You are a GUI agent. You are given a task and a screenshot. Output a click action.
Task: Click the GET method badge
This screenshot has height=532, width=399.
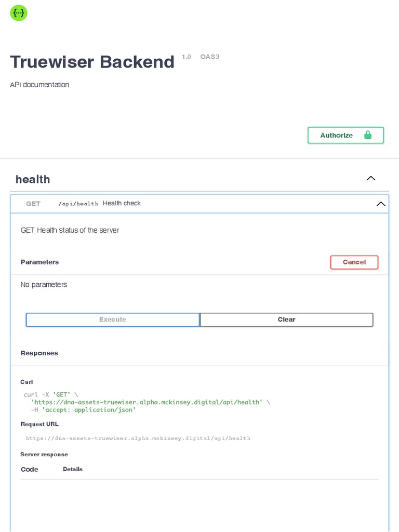(33, 204)
